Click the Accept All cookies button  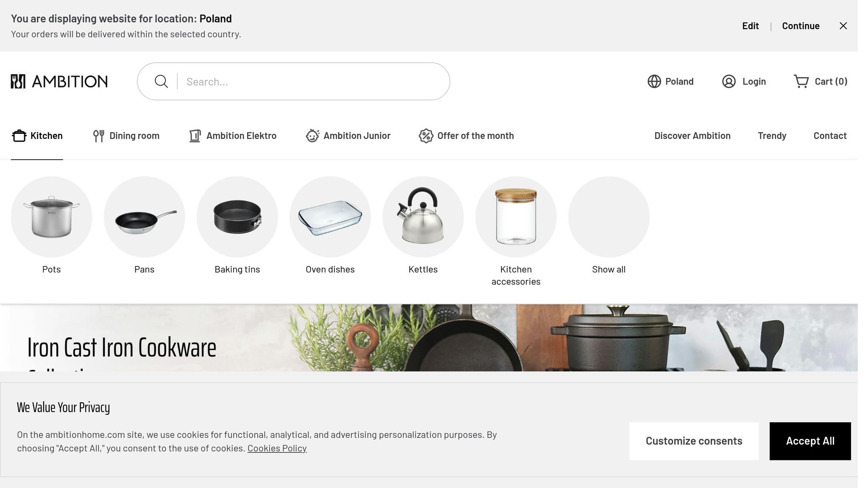tap(810, 441)
